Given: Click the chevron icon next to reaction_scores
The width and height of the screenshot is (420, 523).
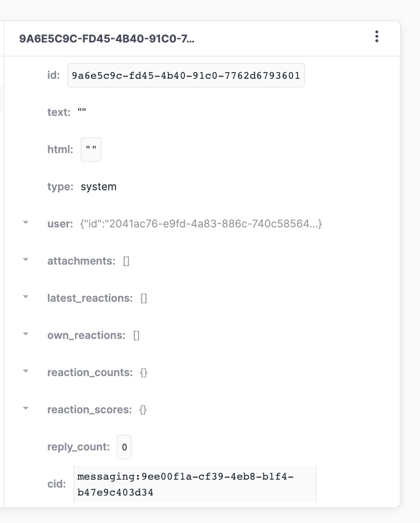Looking at the screenshot, I should pos(25,408).
